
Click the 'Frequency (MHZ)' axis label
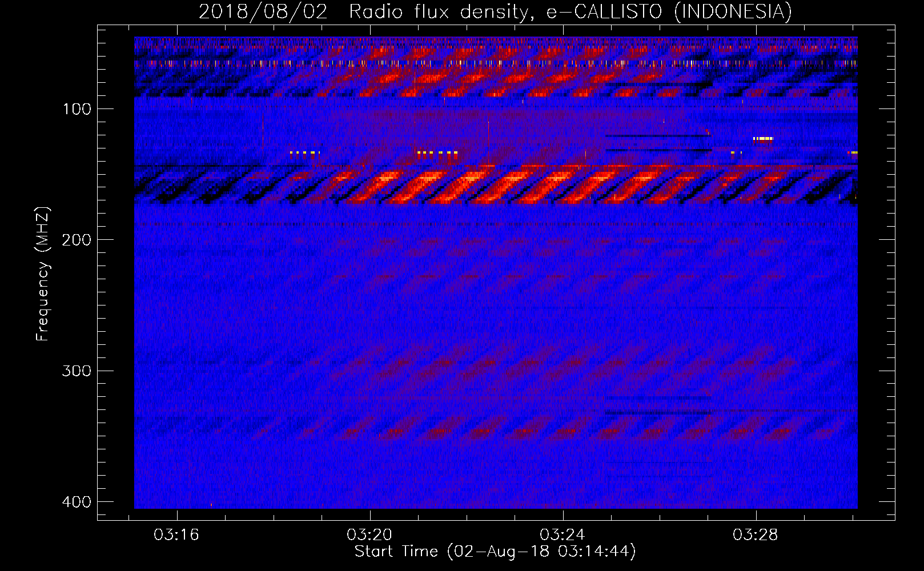tap(43, 274)
